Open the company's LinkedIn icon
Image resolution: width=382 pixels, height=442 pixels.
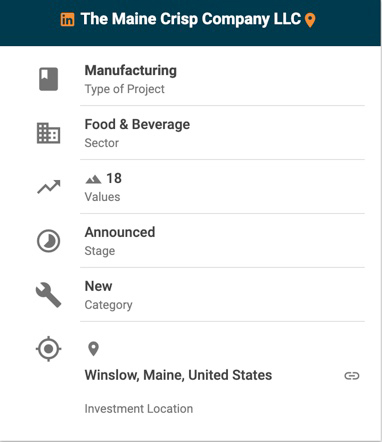coord(67,20)
